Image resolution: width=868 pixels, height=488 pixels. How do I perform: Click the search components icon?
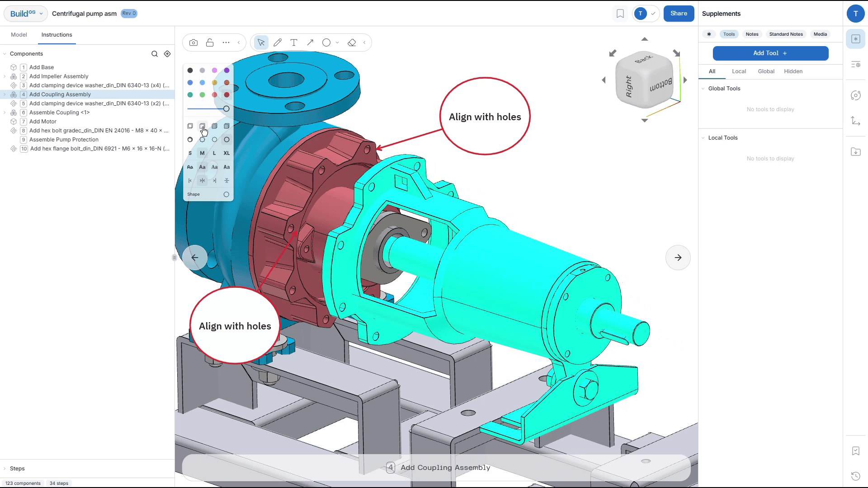click(x=155, y=54)
